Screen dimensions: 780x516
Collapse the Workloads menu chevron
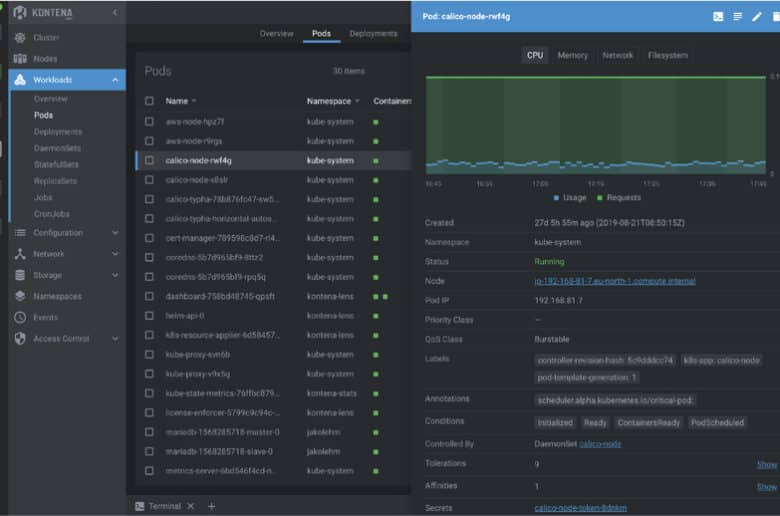click(115, 80)
